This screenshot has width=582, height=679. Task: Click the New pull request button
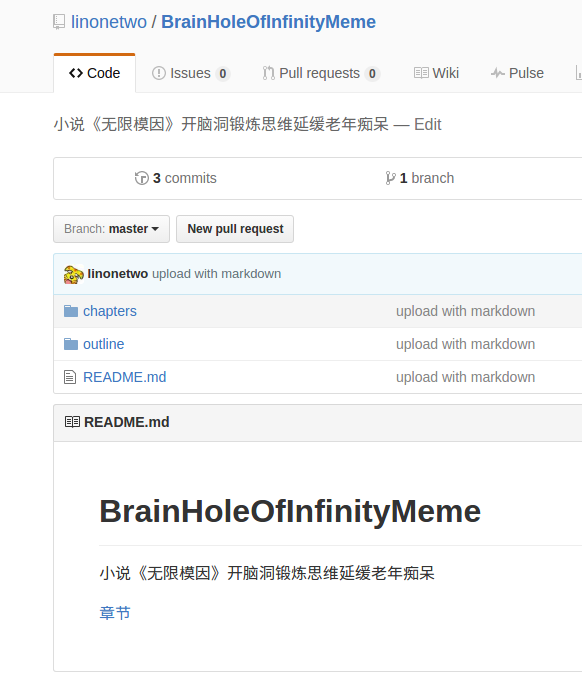pos(235,229)
